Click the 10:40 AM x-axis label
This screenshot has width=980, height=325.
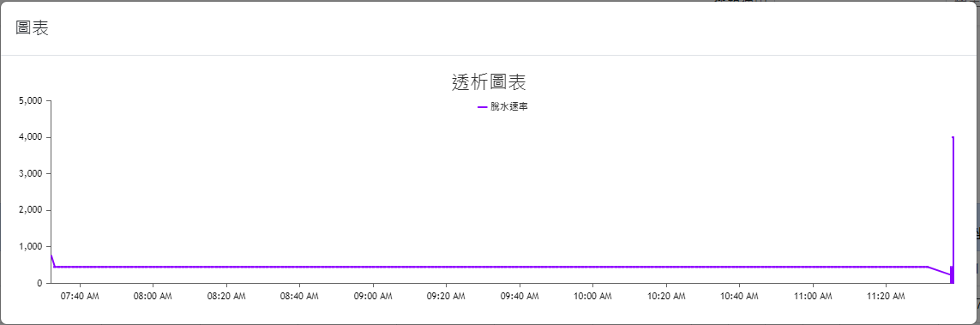pyautogui.click(x=739, y=296)
